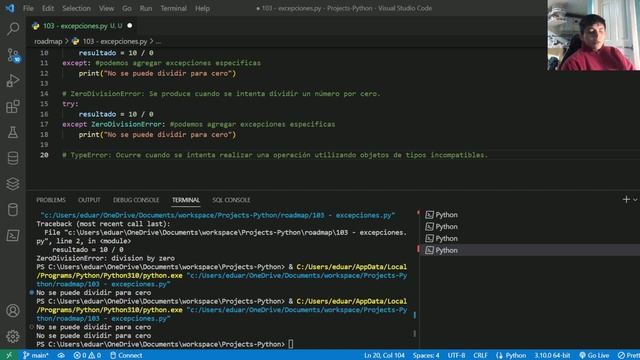Screen dimensions: 640x360
Task: Click the Prettier status item
Action: click(629, 355)
